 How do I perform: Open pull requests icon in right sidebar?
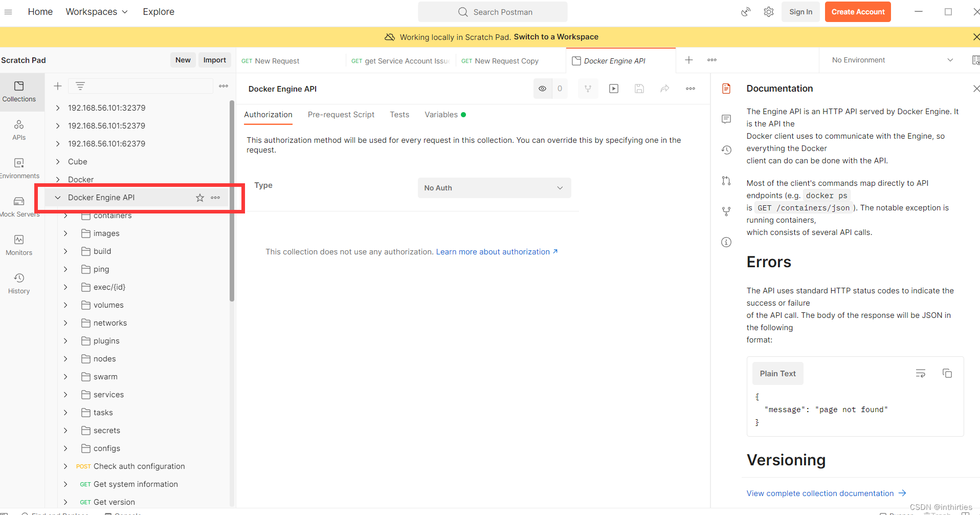(x=726, y=181)
